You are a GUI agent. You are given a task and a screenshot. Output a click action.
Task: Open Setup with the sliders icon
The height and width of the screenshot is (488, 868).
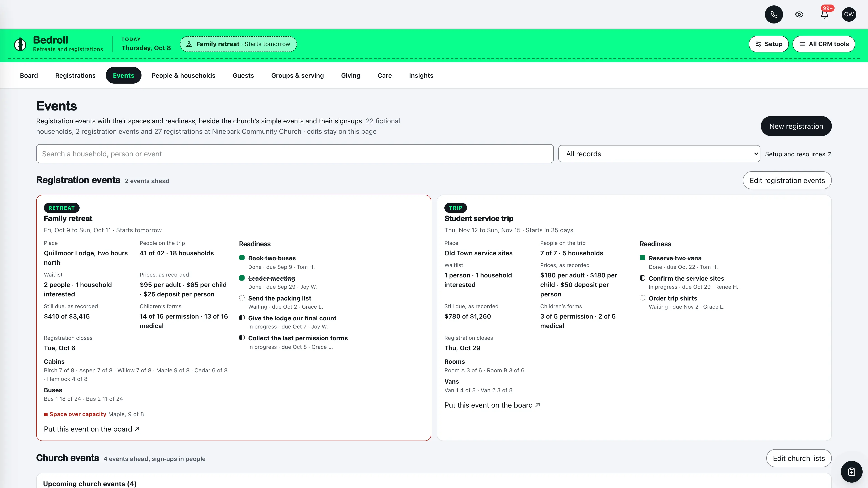coord(769,44)
